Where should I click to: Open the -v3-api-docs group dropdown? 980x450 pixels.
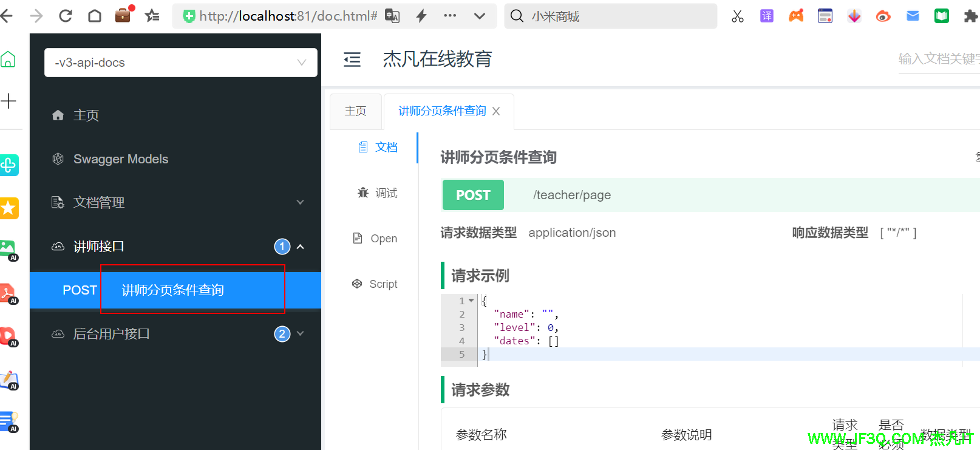180,63
